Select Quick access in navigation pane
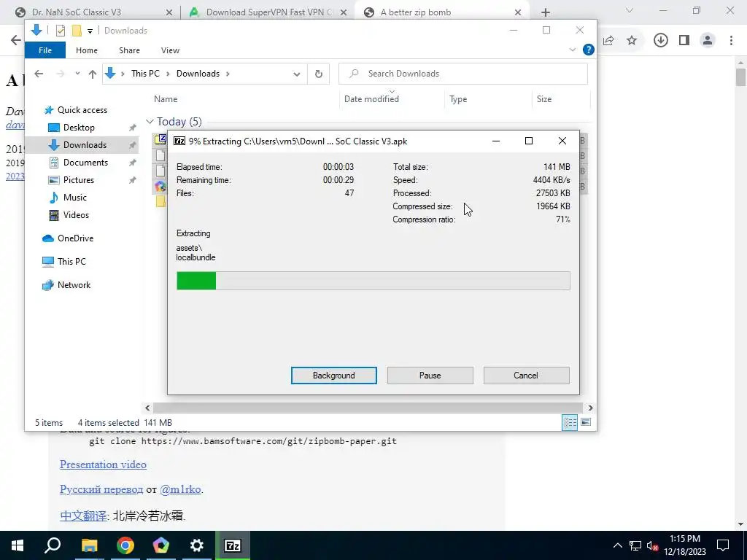 pos(82,110)
